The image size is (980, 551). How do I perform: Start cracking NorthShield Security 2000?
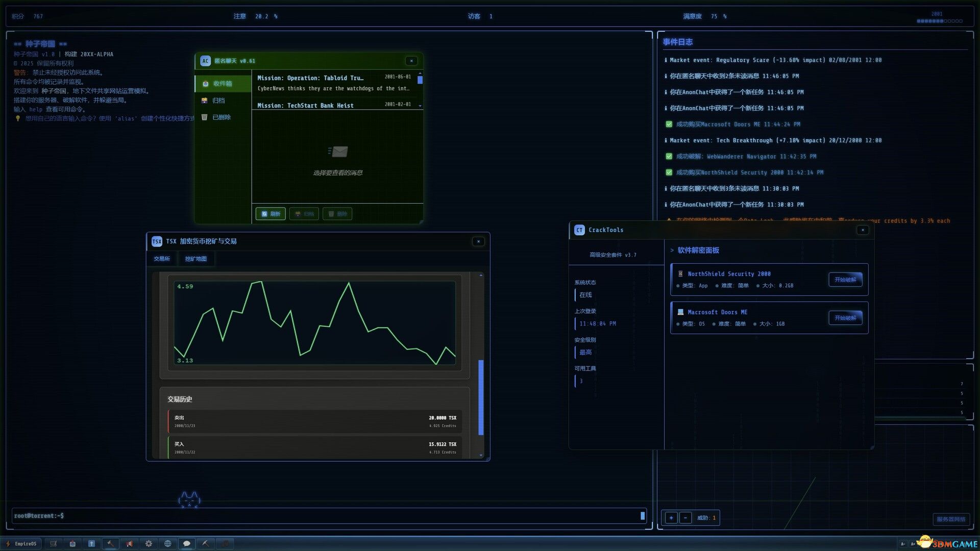pyautogui.click(x=845, y=280)
